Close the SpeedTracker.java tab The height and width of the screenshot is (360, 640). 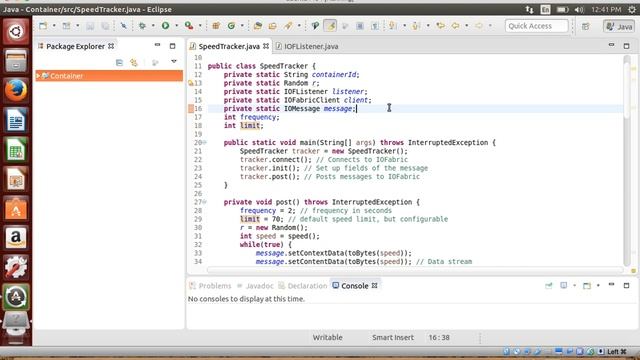tap(266, 46)
